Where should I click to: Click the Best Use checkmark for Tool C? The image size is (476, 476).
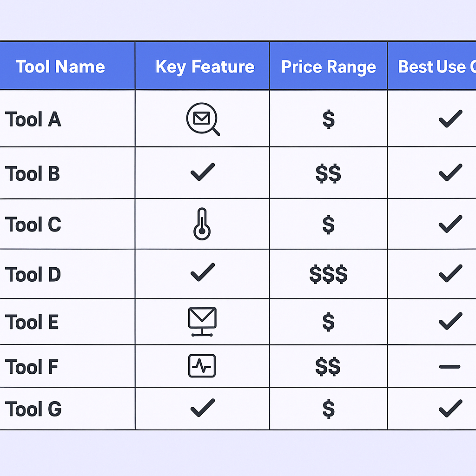450,224
